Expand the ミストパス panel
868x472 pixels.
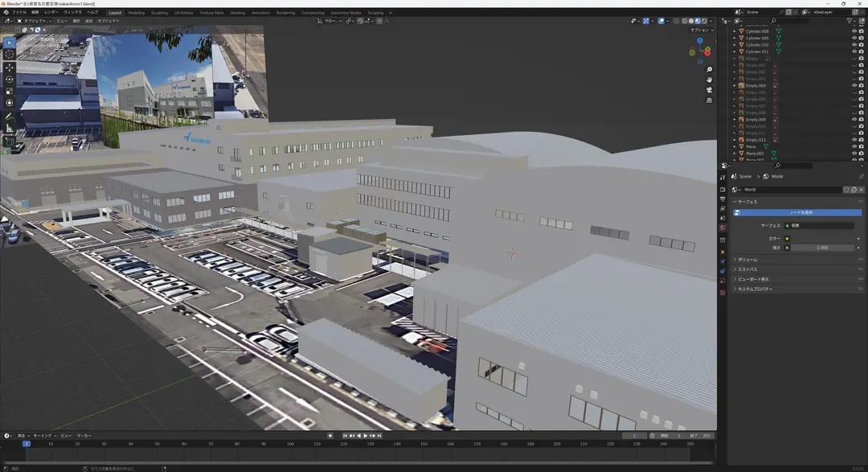click(747, 269)
